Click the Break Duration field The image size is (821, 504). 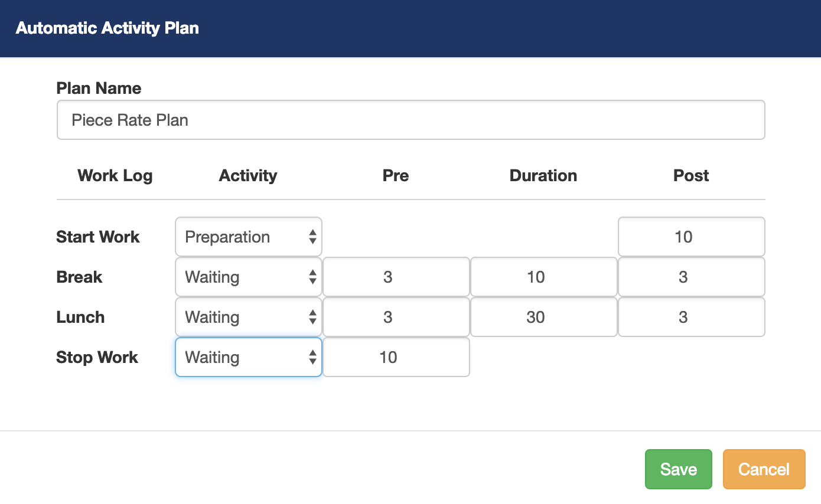coord(543,277)
